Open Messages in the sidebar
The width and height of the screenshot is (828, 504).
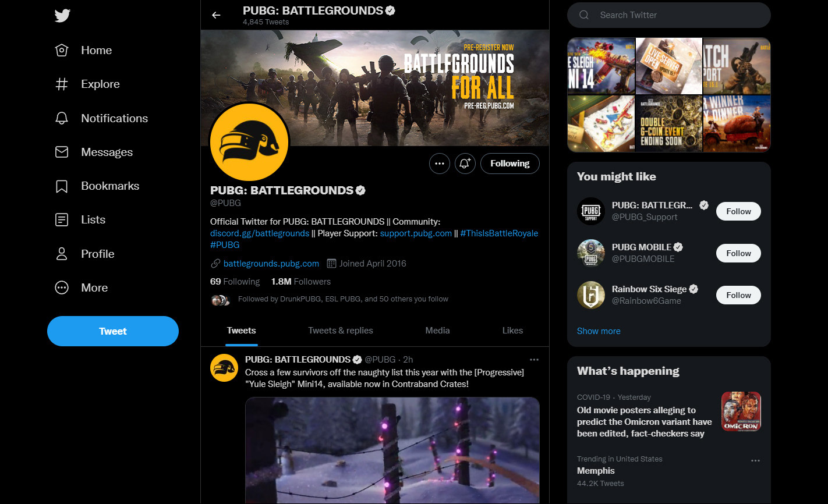pos(94,152)
